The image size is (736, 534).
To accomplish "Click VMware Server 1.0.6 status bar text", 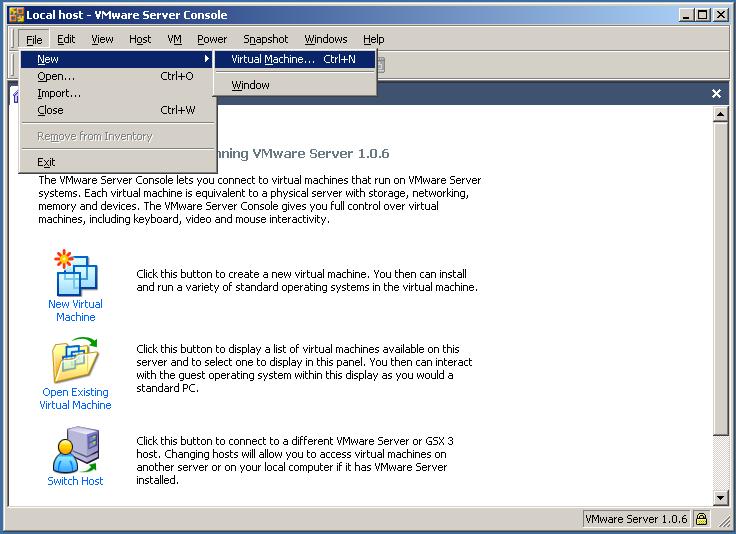I will 636,519.
